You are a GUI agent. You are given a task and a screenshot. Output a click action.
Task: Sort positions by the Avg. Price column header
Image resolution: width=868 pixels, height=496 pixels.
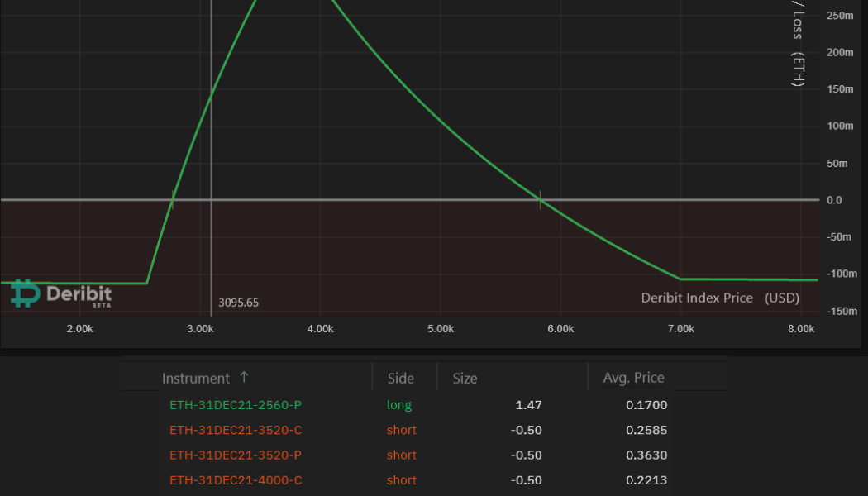(633, 377)
